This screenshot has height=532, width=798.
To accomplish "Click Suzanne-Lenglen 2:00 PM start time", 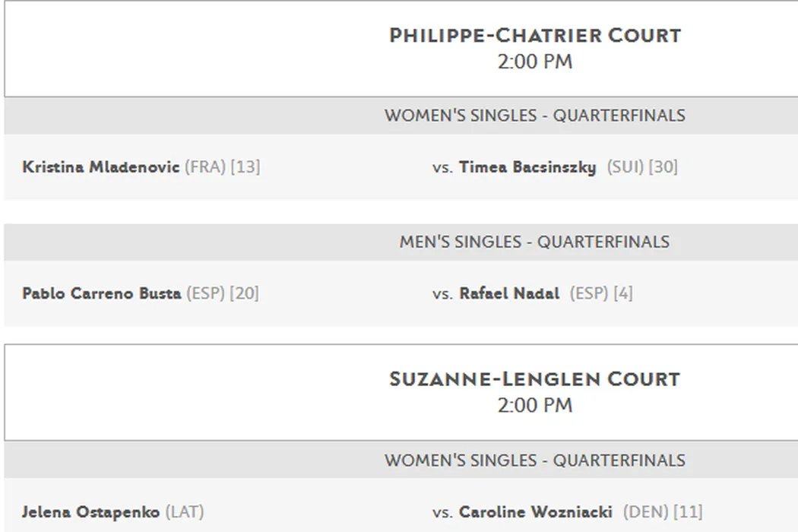I will point(535,406).
